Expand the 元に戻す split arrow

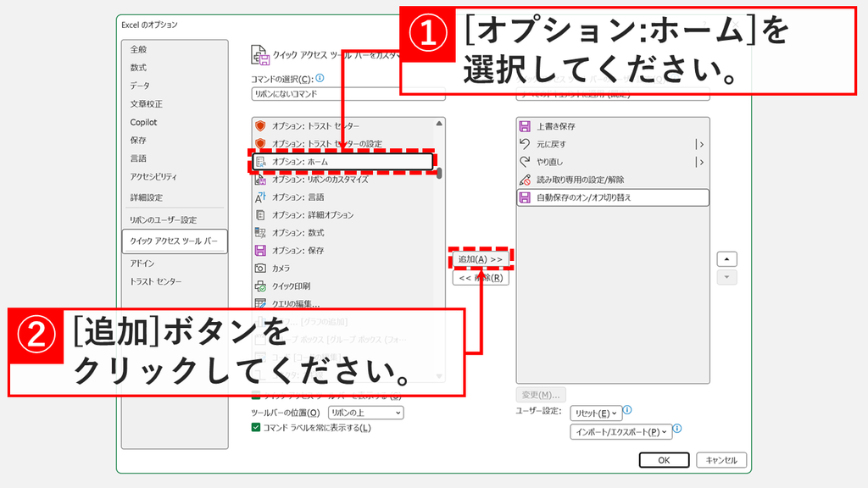tap(699, 144)
